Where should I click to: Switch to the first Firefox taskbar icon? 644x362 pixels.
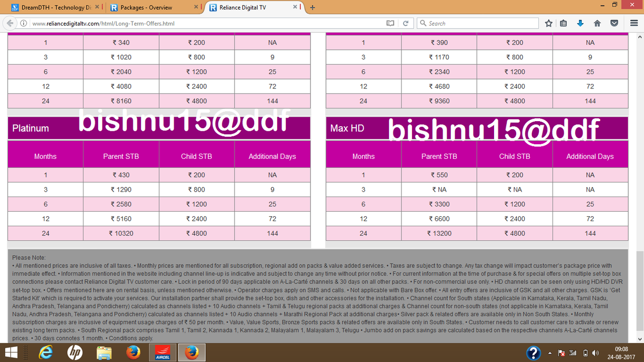tap(133, 352)
